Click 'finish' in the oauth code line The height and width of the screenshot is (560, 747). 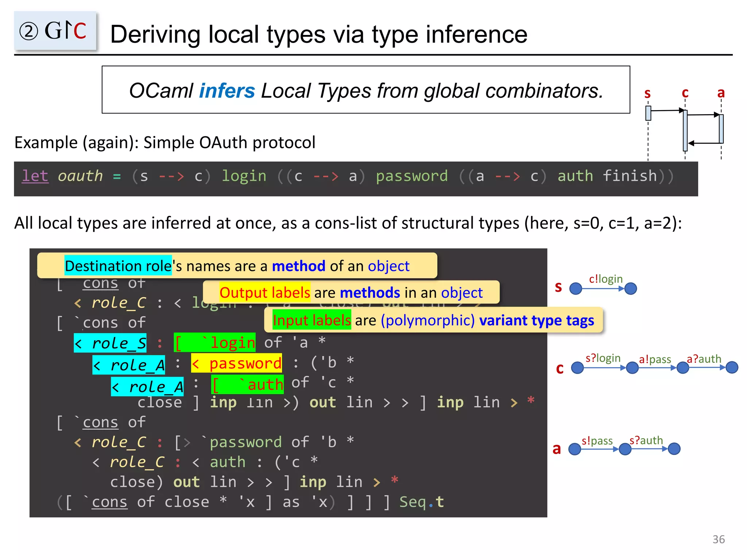(629, 176)
